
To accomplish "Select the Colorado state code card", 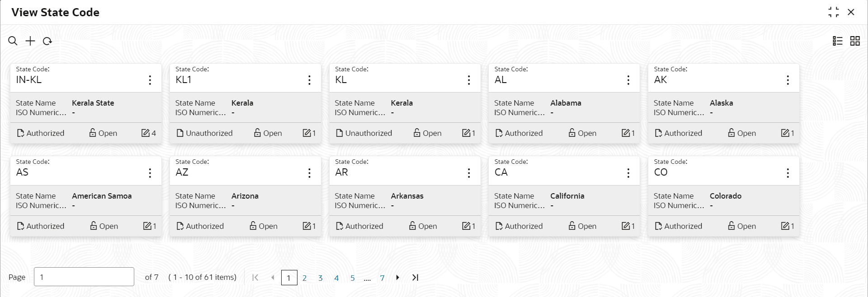I will 723,196.
